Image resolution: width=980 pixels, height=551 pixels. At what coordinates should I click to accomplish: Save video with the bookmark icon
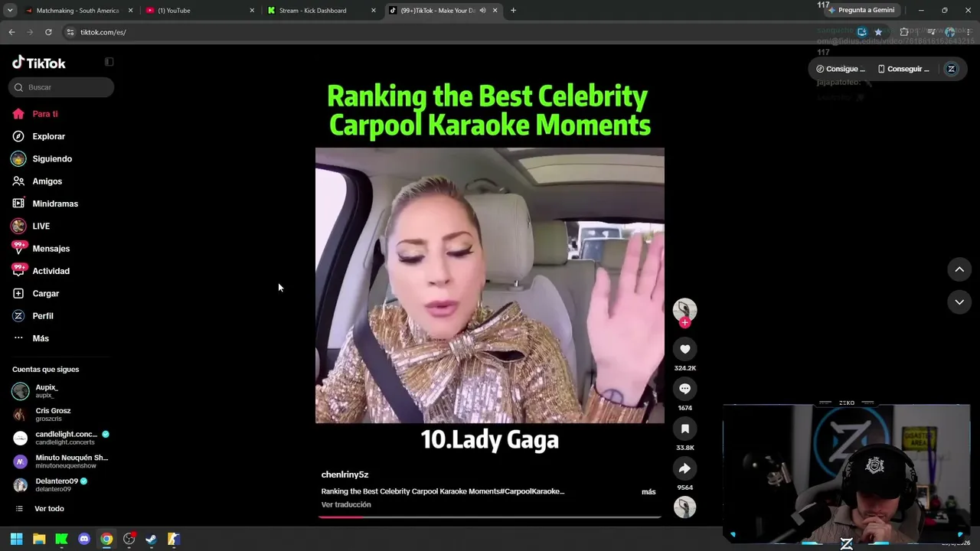point(685,429)
